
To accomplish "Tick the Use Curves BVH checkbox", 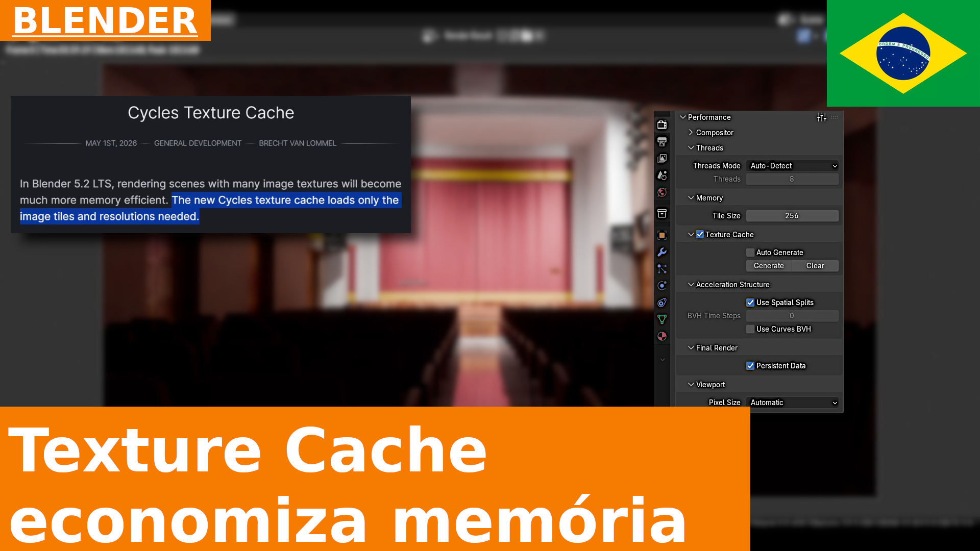I will click(750, 329).
